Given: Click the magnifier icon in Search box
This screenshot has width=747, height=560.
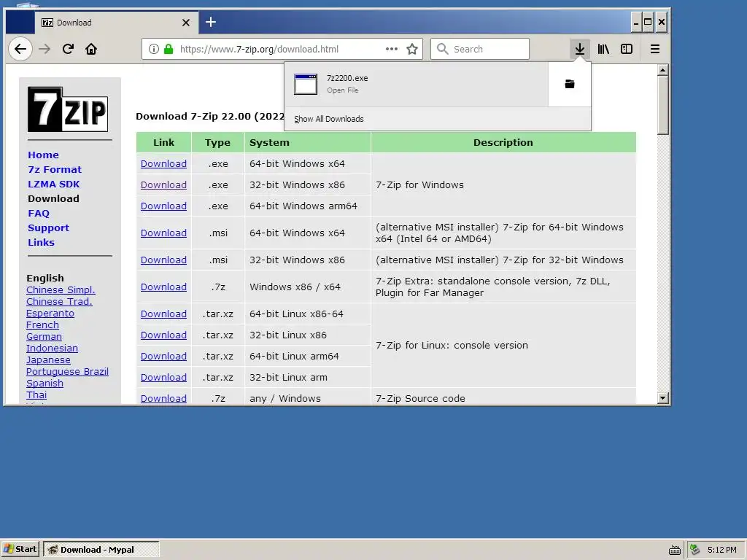Looking at the screenshot, I should (x=442, y=49).
